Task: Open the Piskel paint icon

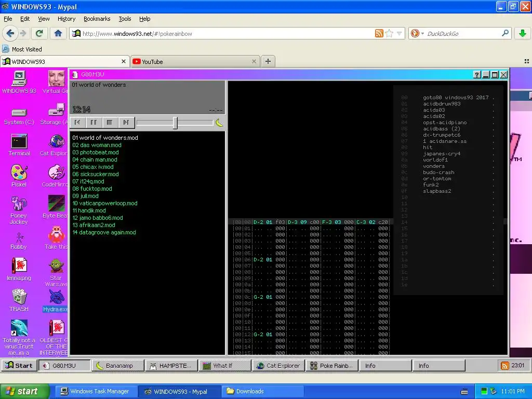Action: pyautogui.click(x=19, y=176)
